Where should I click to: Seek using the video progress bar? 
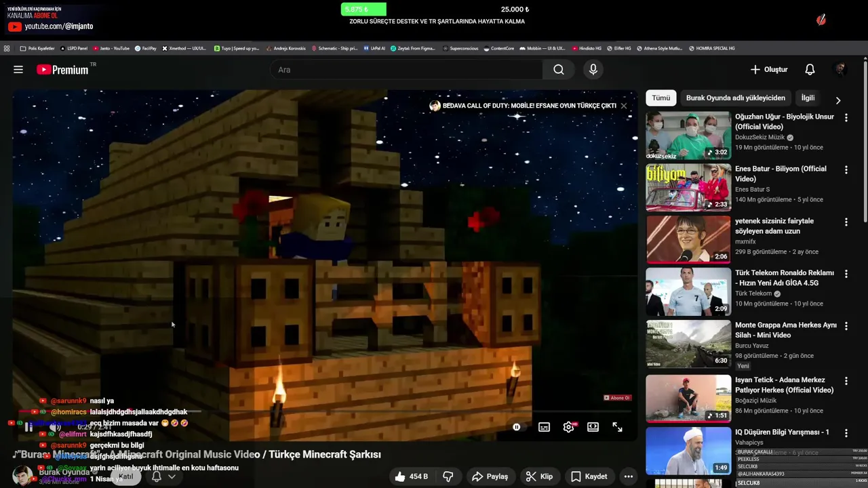(325, 411)
